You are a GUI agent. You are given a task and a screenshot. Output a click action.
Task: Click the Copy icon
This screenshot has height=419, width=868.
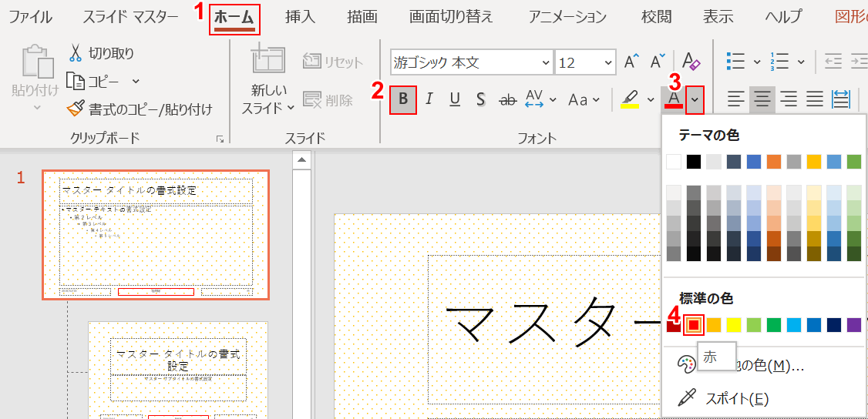[75, 81]
